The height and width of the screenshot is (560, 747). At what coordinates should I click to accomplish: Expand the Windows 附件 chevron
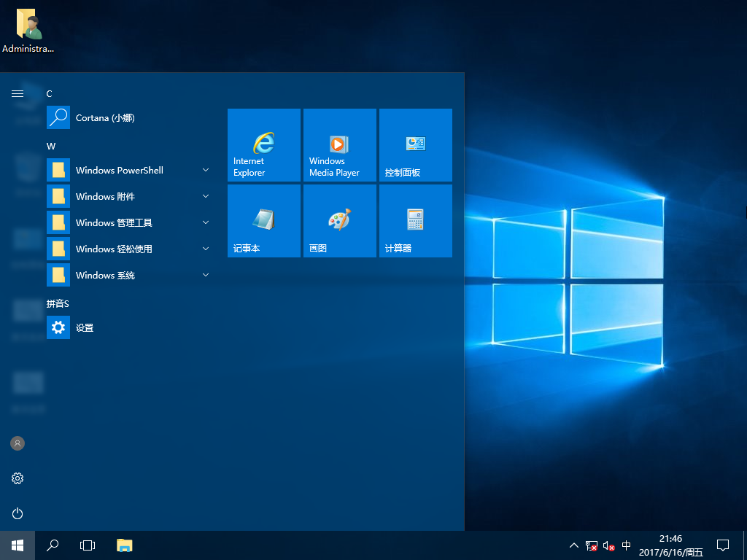point(206,196)
